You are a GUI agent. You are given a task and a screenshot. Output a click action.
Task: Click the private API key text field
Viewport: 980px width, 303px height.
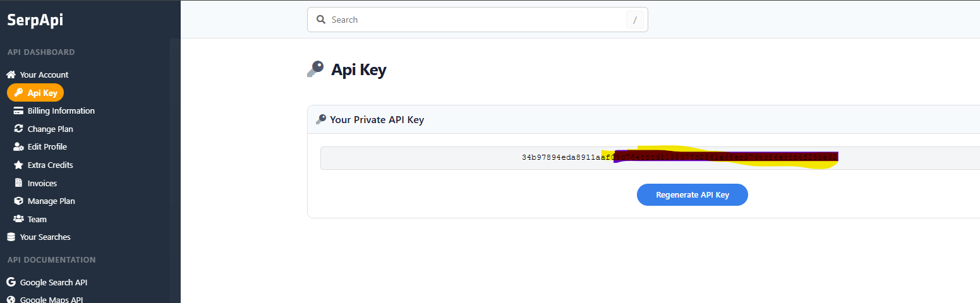coord(650,158)
